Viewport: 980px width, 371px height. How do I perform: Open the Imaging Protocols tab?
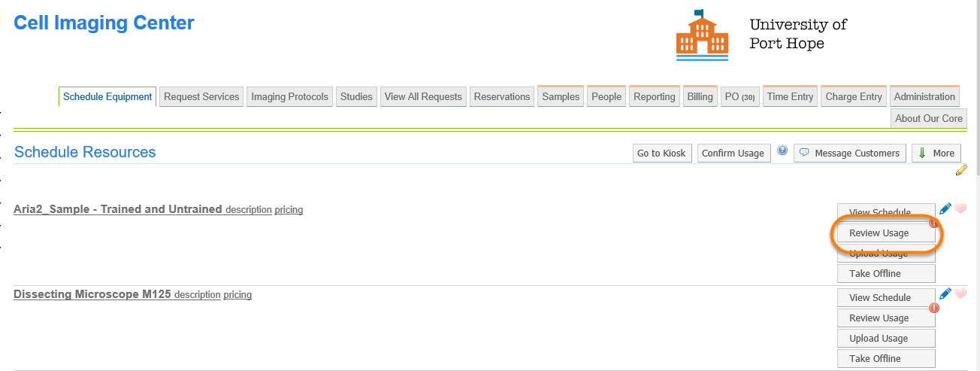[x=289, y=96]
